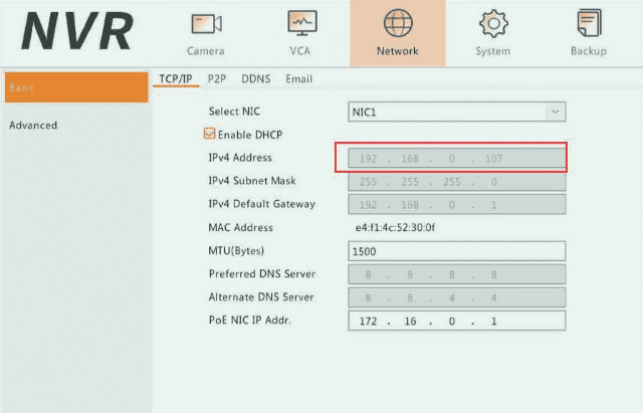The height and width of the screenshot is (413, 643).
Task: Select Basic in the sidebar
Action: 75,87
